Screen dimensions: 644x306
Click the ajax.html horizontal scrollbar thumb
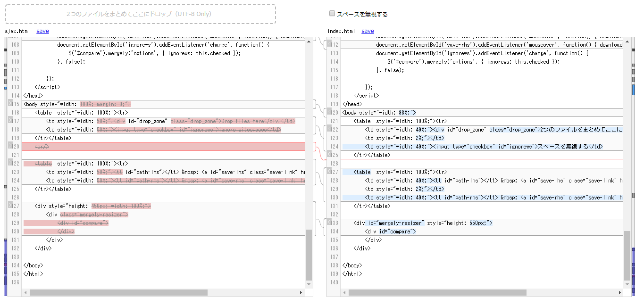[x=118, y=293]
